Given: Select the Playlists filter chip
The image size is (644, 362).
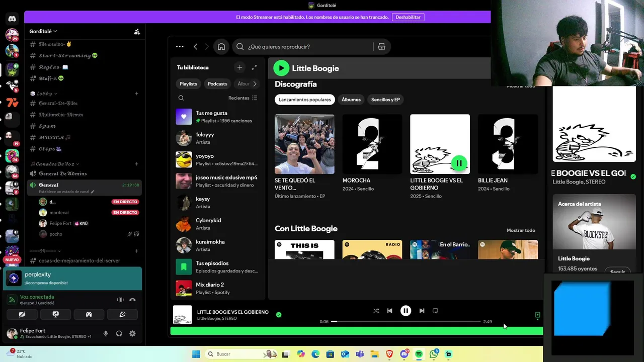Looking at the screenshot, I should pyautogui.click(x=188, y=84).
